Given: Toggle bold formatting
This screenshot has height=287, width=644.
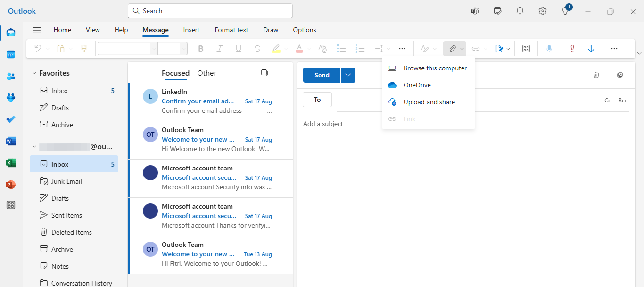Looking at the screenshot, I should [200, 48].
